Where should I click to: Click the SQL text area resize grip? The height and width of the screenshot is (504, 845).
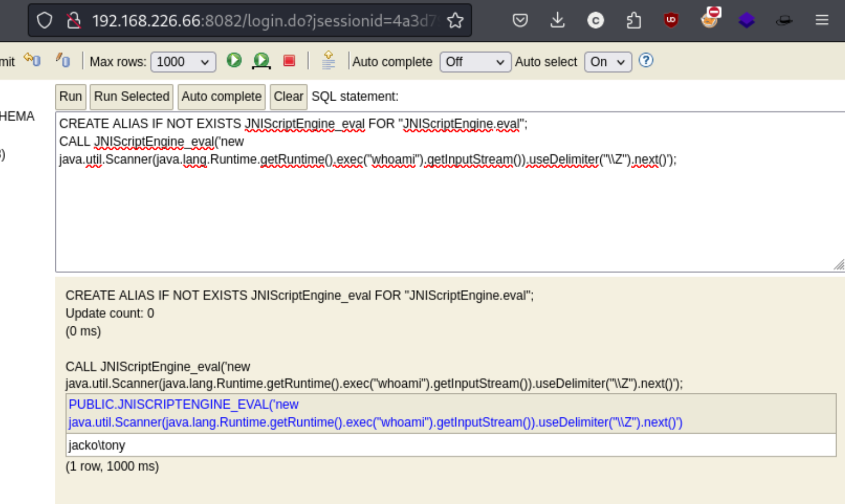(839, 265)
